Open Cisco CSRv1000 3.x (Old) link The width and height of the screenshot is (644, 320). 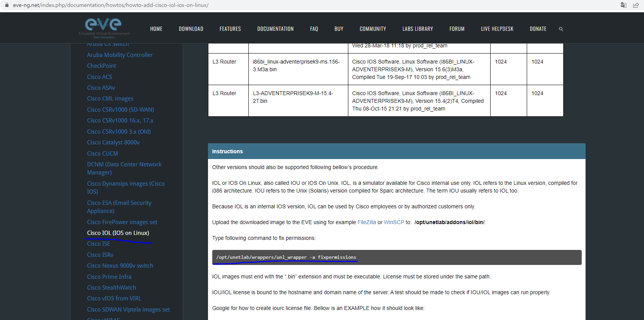click(x=119, y=132)
